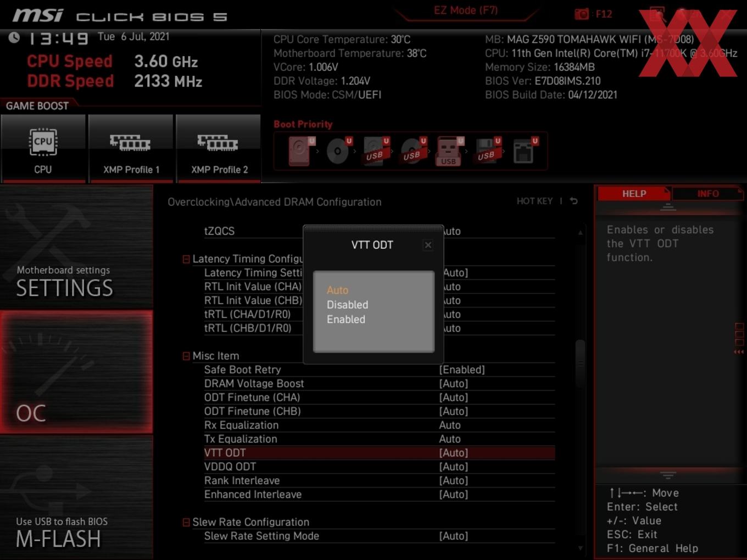Select the Rank Interleave row label
Viewport: 747px width, 560px height.
[242, 480]
